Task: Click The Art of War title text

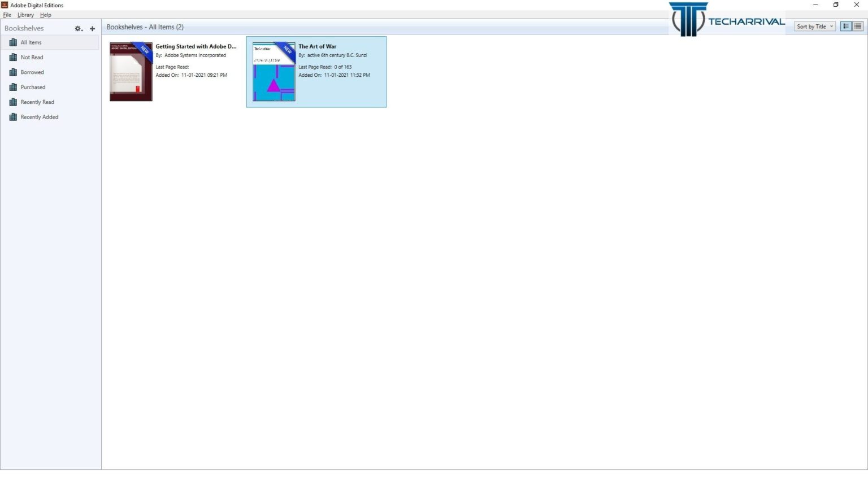Action: [x=317, y=46]
